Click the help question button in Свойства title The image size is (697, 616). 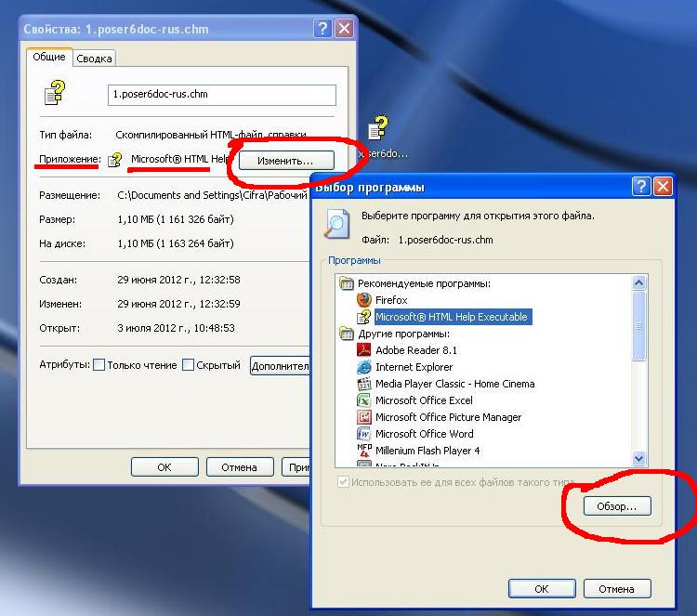[322, 29]
